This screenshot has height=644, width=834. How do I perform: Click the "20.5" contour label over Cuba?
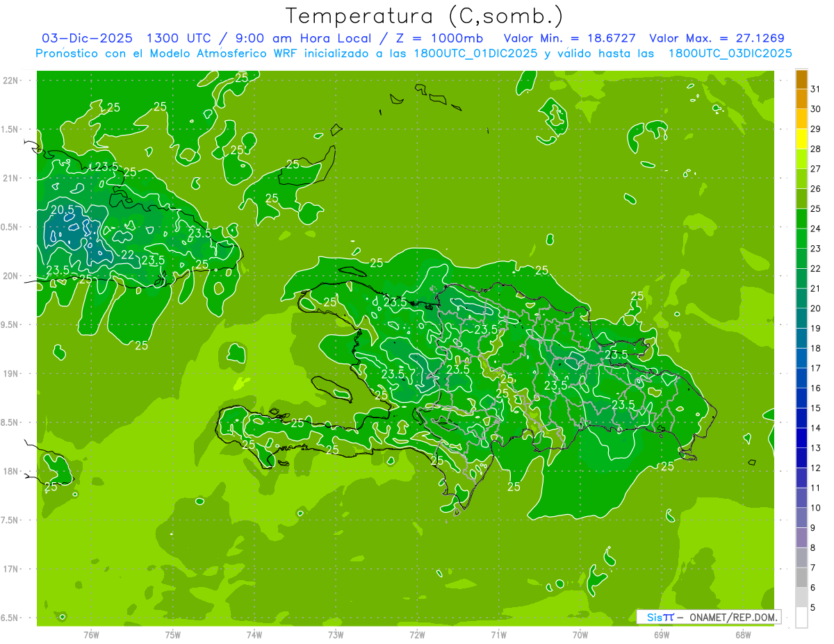pyautogui.click(x=63, y=210)
